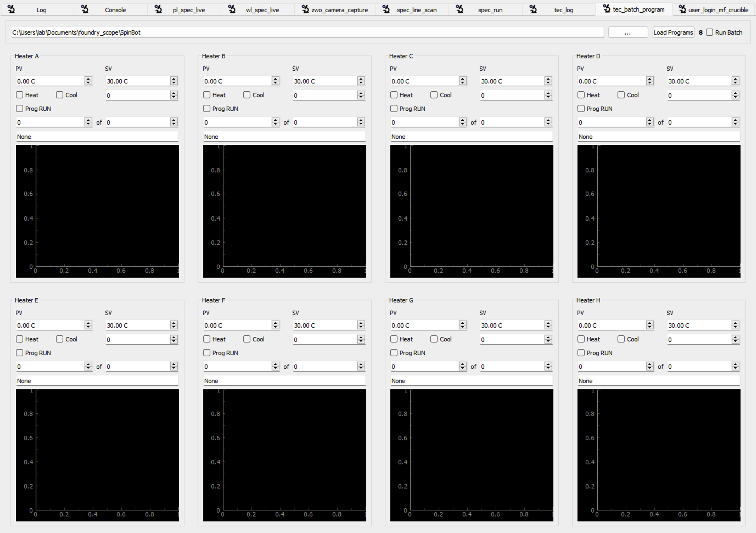Screen dimensions: 756x533
Task: Click the microscope icon on pl_spec_live tab
Action: (158, 9)
